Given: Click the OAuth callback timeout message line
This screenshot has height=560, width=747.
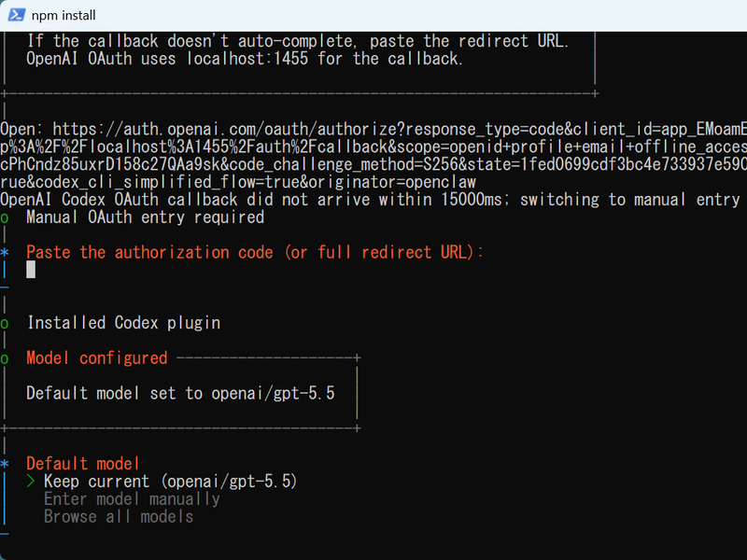Looking at the screenshot, I should [370, 199].
